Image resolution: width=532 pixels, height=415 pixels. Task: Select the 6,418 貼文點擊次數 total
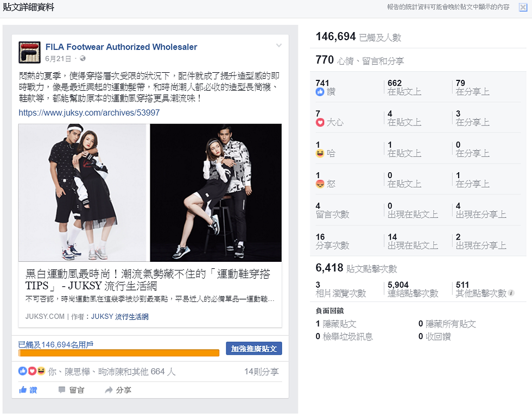[x=356, y=268]
